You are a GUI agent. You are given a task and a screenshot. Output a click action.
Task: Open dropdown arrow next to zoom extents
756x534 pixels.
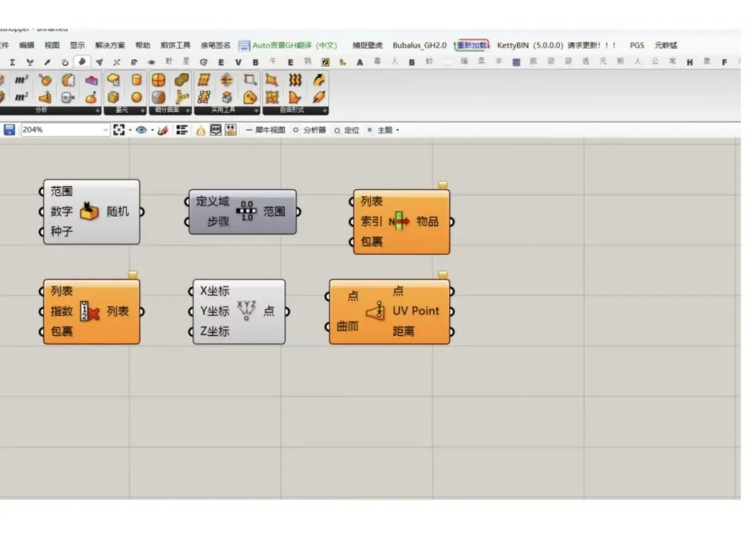coord(130,130)
